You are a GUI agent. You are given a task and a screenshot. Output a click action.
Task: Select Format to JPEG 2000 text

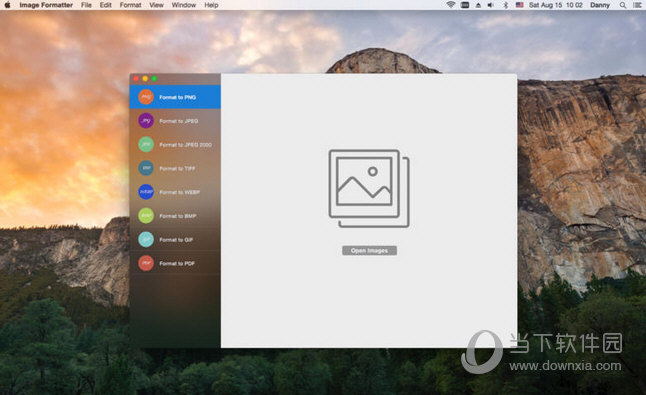pos(185,145)
